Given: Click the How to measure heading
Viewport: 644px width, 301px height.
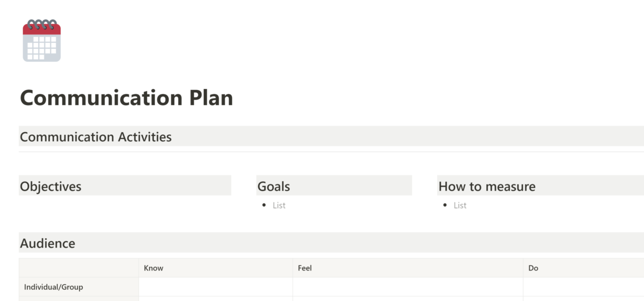Looking at the screenshot, I should pos(487,187).
